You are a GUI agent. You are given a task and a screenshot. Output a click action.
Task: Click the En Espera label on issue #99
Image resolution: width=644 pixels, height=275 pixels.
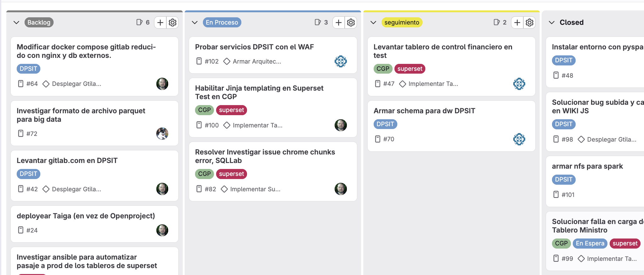[590, 244]
